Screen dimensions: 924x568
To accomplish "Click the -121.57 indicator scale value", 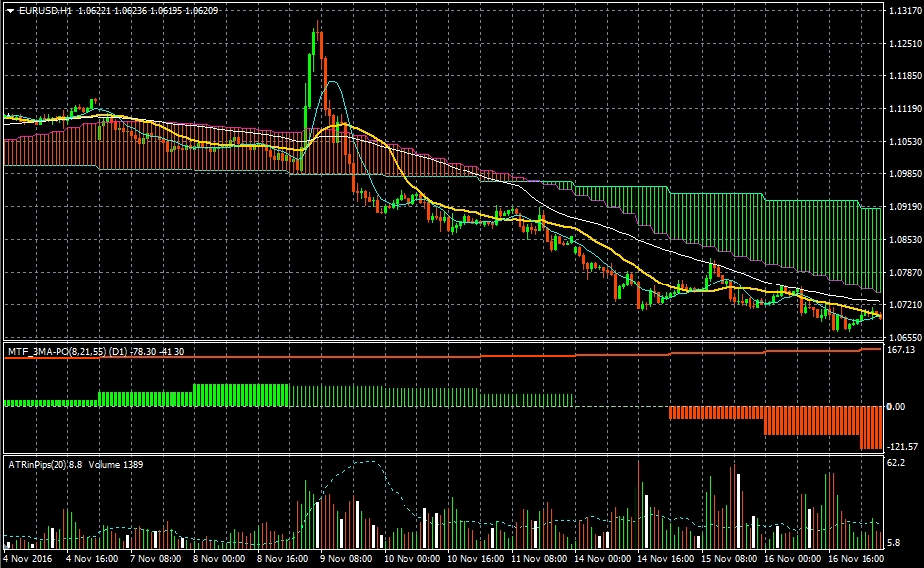I will pos(903,447).
